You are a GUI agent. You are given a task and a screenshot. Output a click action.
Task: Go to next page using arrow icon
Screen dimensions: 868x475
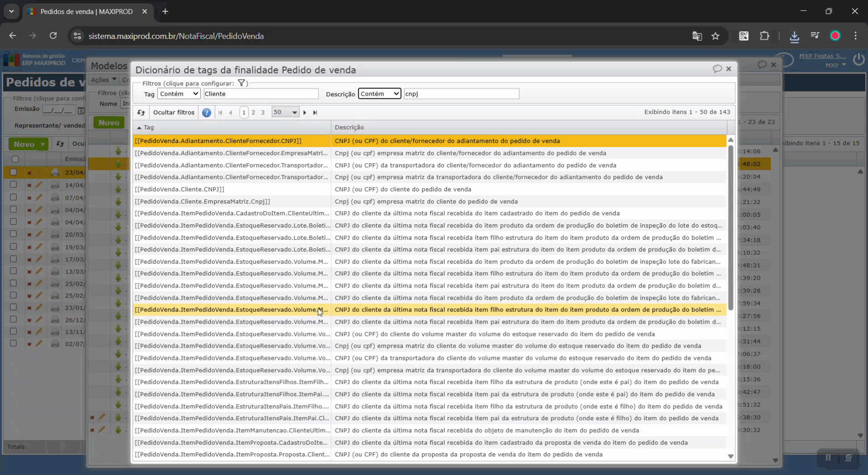305,112
